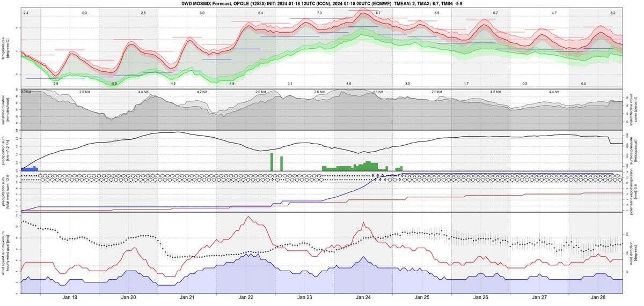644x306 pixels.
Task: Click the 'Jan 21' date label
Action: point(187,297)
